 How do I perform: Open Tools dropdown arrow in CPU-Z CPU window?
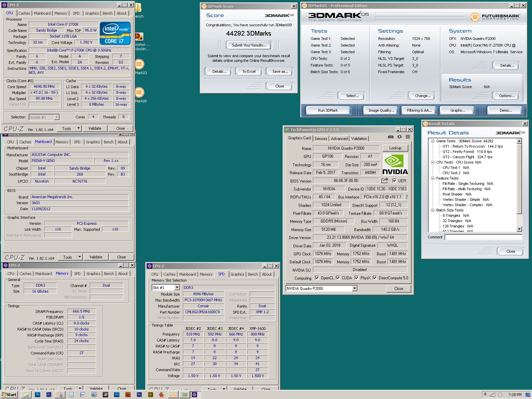point(78,128)
